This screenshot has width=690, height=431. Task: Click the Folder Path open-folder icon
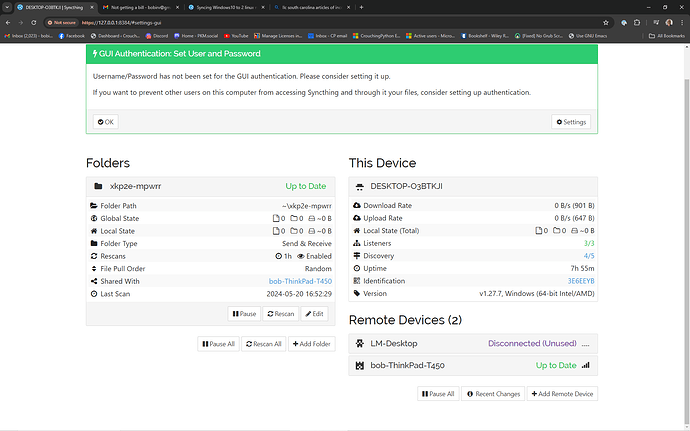point(94,206)
